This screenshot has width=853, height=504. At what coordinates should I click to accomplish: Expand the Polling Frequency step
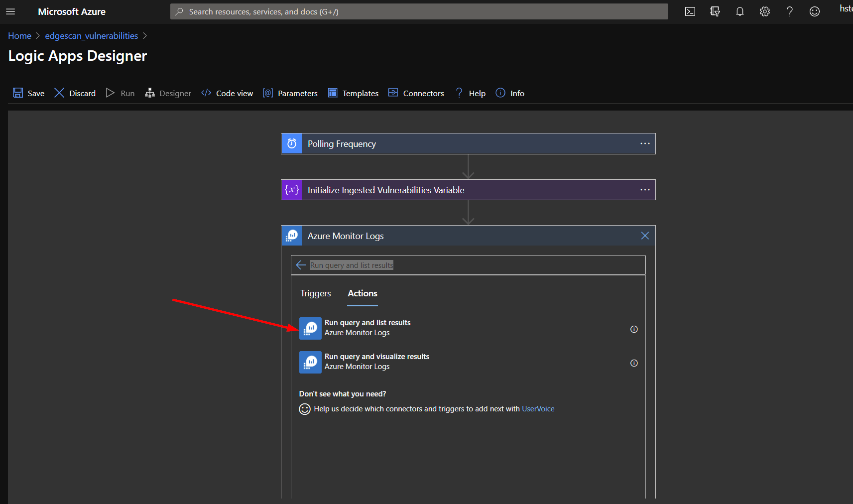(468, 143)
